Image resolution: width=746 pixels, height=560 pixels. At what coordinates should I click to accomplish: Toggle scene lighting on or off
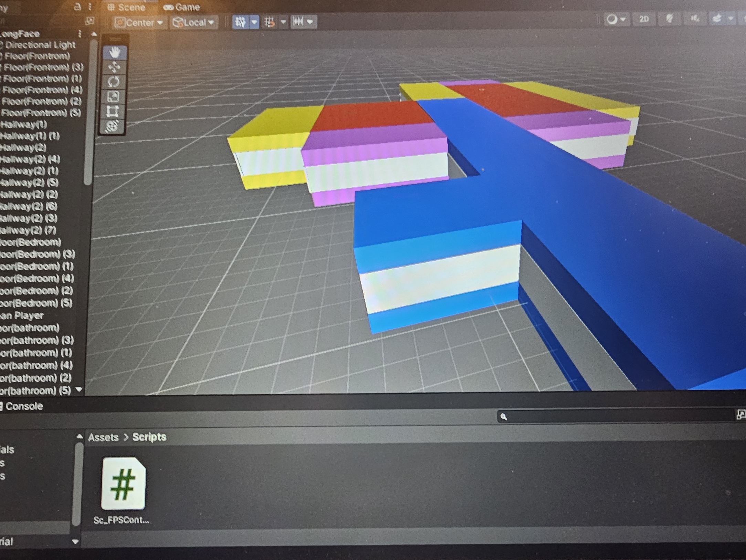coord(669,19)
